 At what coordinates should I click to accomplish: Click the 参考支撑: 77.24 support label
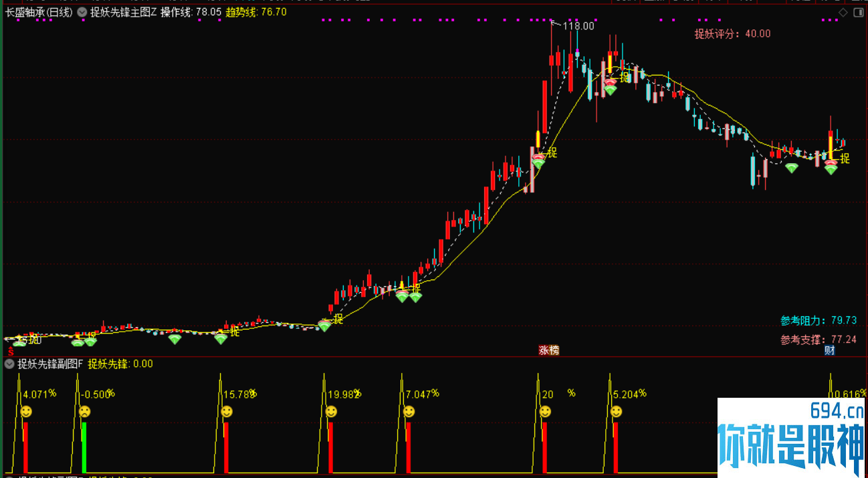click(819, 340)
